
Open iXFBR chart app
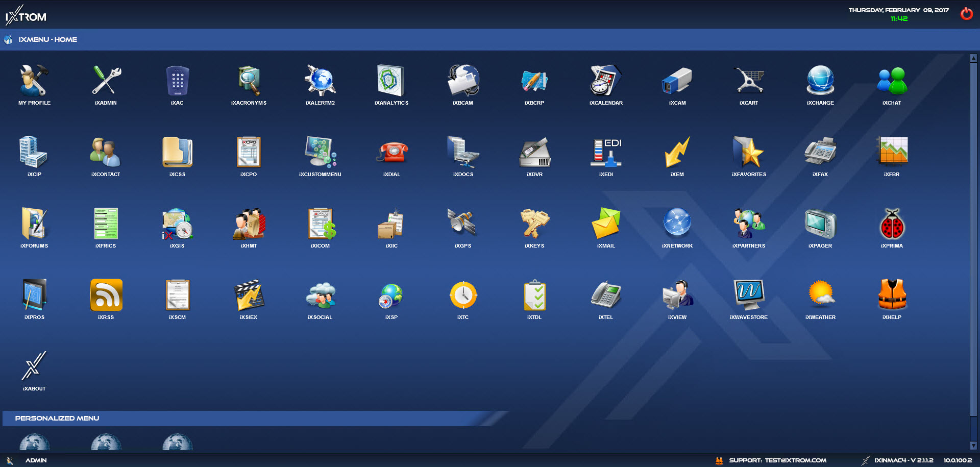click(892, 152)
